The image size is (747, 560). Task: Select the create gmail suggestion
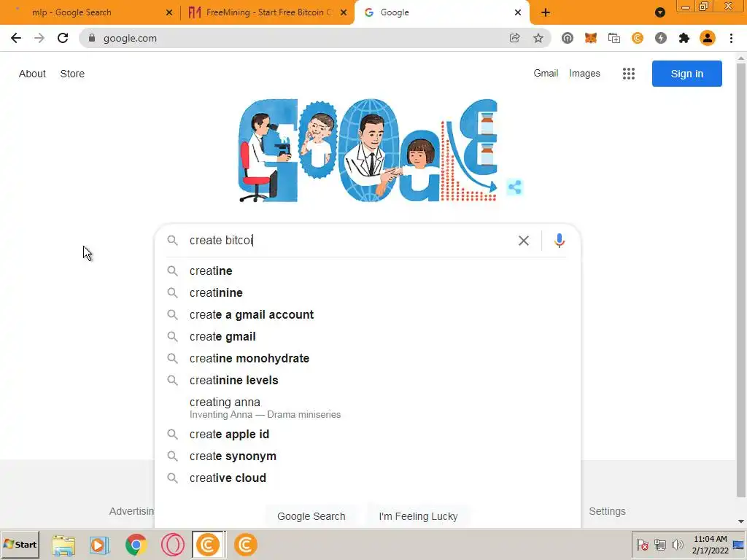(368, 337)
